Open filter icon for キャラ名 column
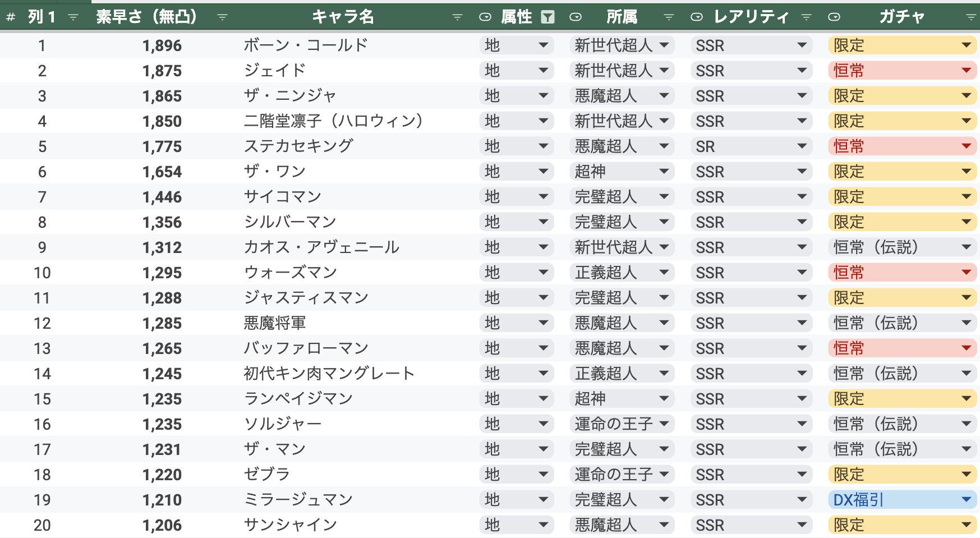 pyautogui.click(x=457, y=17)
